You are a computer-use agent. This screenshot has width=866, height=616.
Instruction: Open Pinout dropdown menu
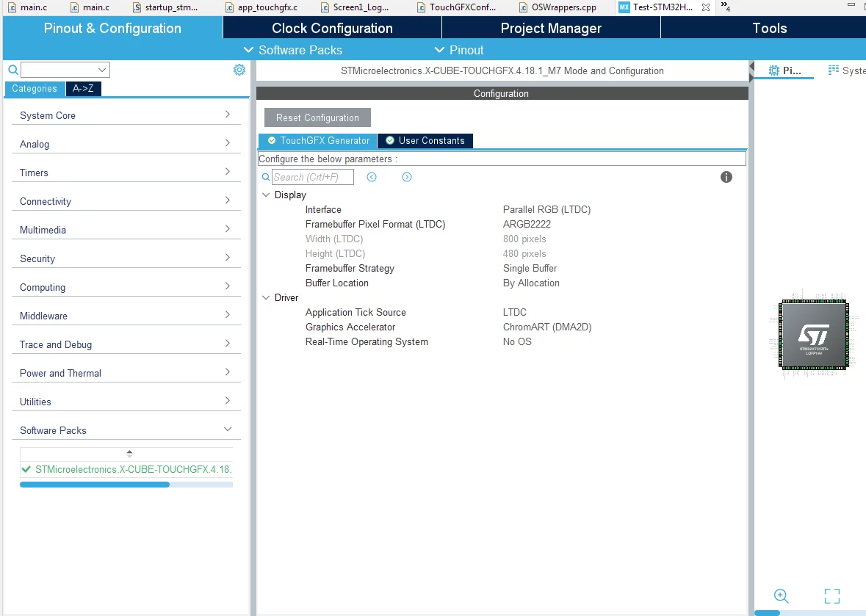(458, 50)
